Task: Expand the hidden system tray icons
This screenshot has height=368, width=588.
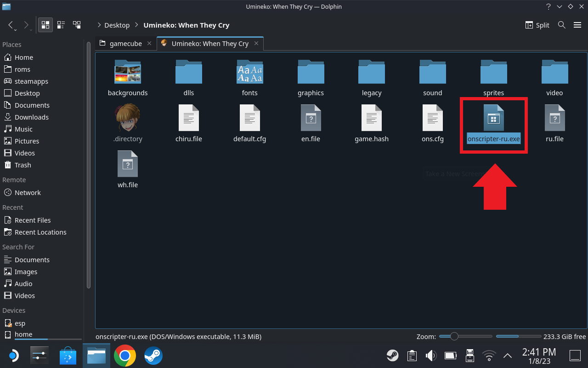Action: pos(508,355)
